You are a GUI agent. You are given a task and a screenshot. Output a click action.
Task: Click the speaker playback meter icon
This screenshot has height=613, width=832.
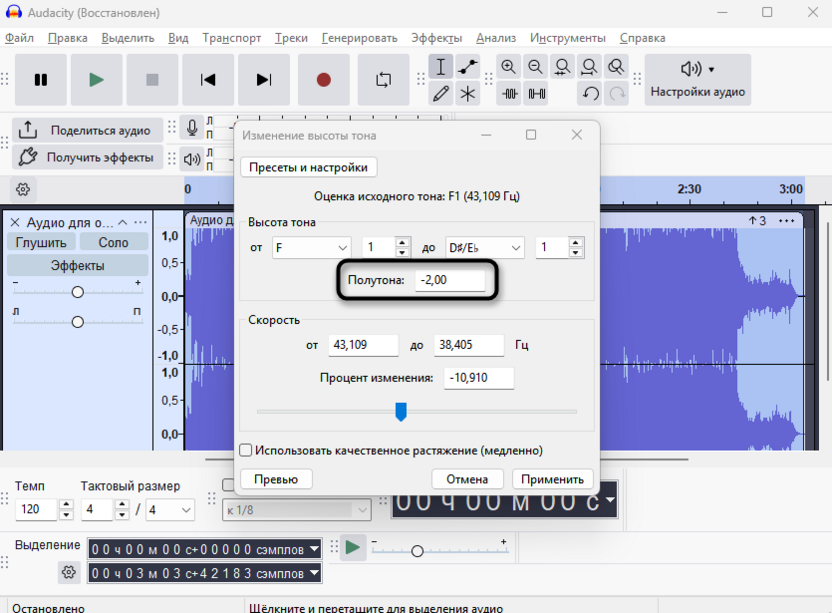coord(192,158)
